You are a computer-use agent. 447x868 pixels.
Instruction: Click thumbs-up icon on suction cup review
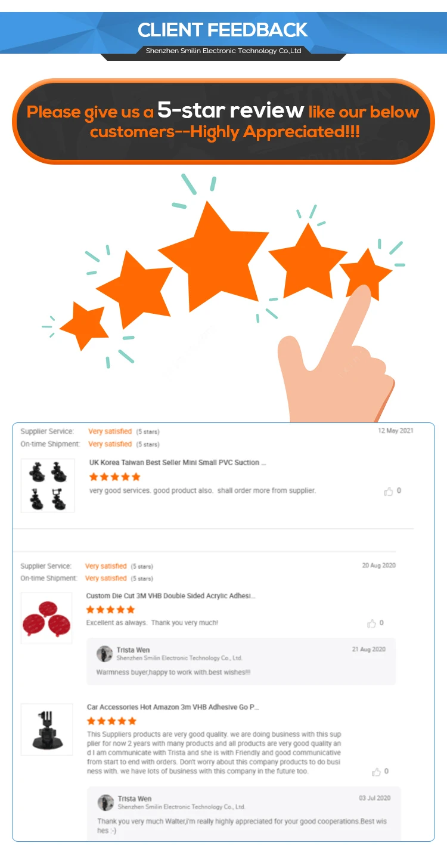[x=389, y=492]
